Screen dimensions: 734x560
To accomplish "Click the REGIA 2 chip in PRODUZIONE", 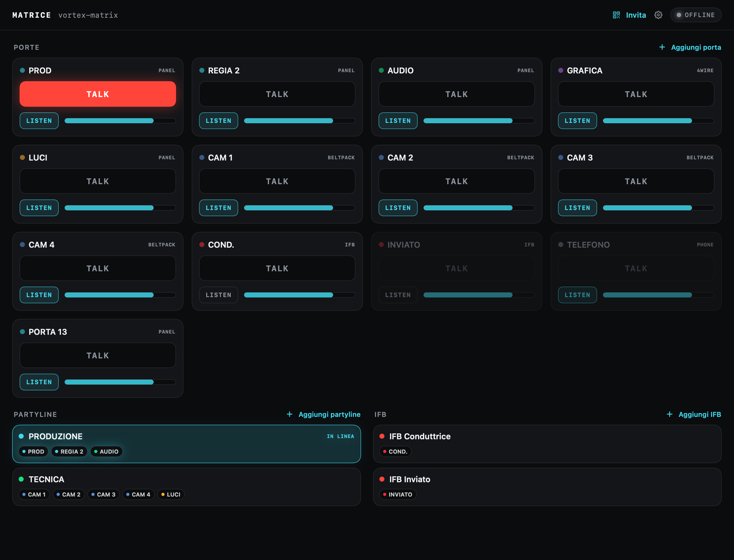I will 69,451.
